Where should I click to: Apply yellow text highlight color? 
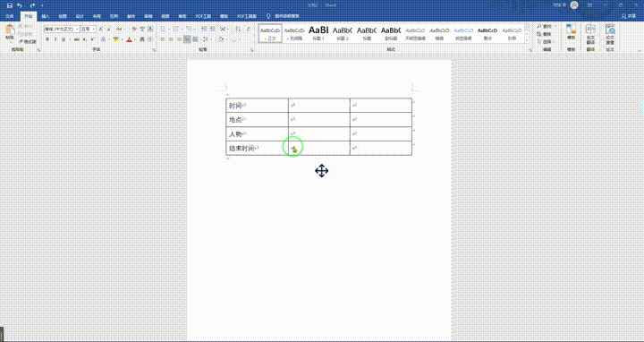tap(116, 39)
